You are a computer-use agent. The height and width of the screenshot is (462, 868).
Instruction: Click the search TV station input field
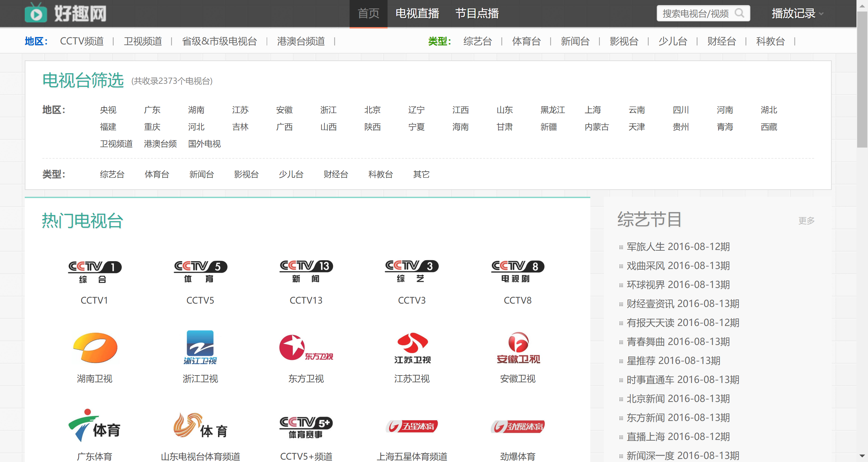coord(695,14)
